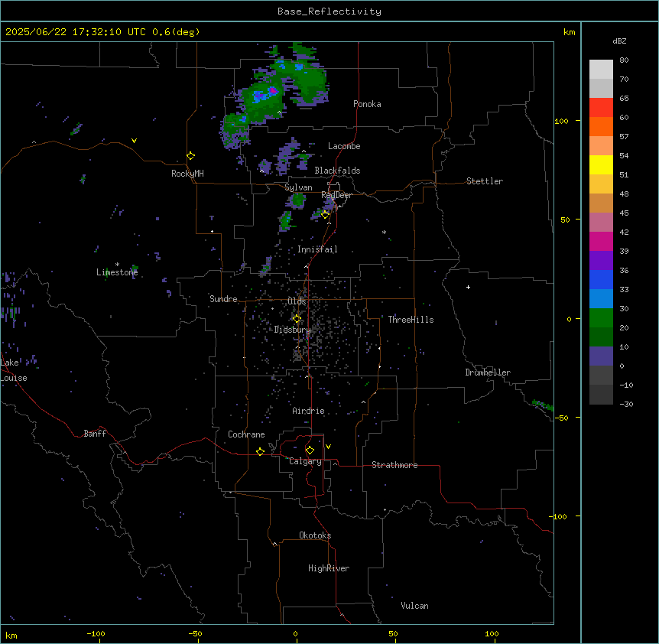The width and height of the screenshot is (659, 644).
Task: Click the Vulcan label
Action: [x=414, y=606]
